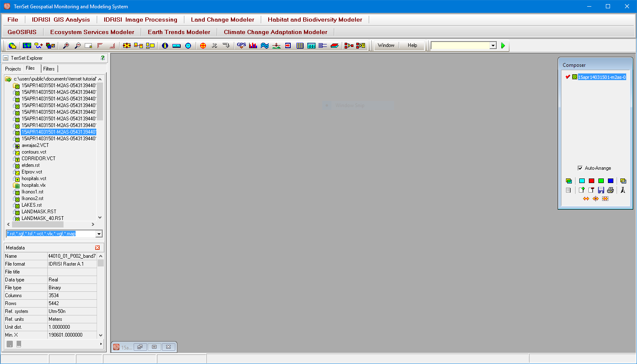Open the Land Change Modeler menu
The image size is (637, 364).
pyautogui.click(x=222, y=20)
